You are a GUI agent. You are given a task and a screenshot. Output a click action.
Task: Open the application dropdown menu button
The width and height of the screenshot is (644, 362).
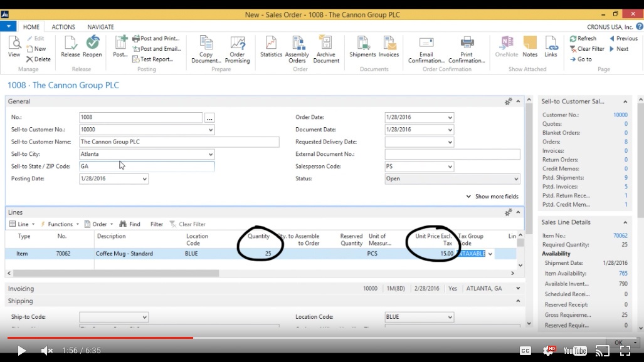pyautogui.click(x=8, y=26)
